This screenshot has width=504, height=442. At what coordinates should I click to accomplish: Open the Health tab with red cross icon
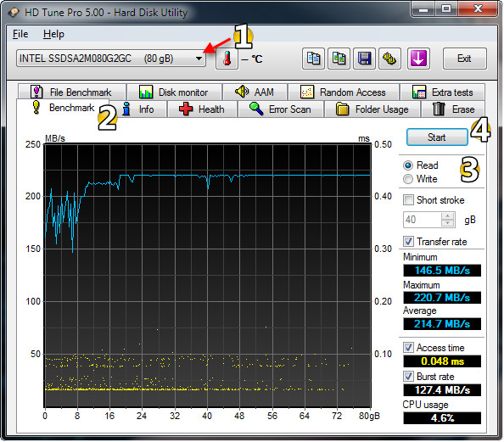pyautogui.click(x=202, y=109)
